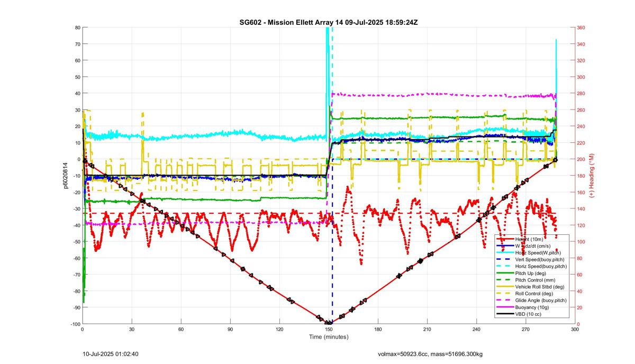Click the solid magenta Buoyancy legend line sample

505,307
